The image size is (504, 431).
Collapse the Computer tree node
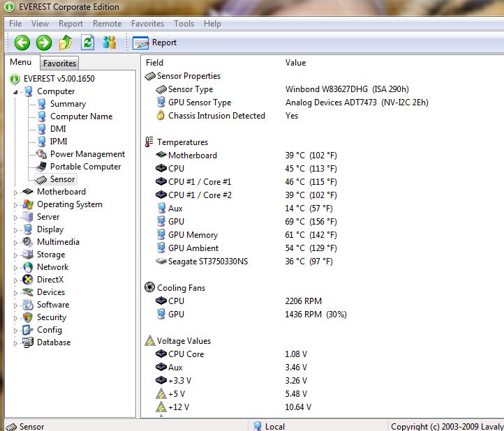[x=15, y=92]
